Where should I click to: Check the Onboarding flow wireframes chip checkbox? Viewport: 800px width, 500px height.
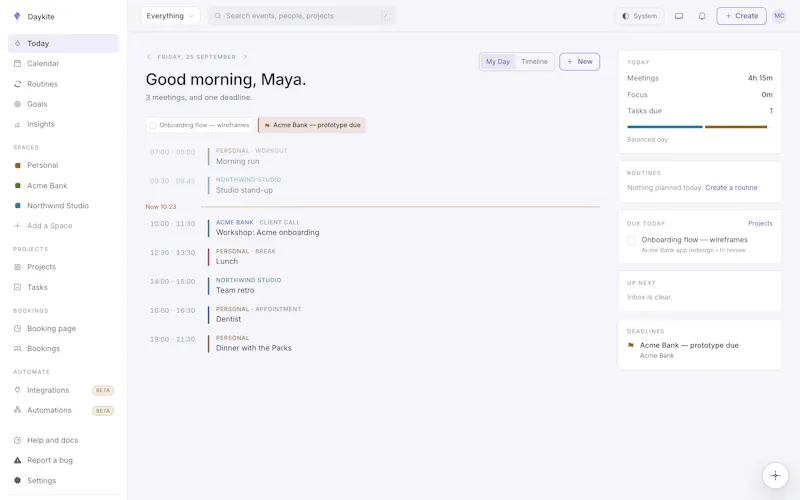pos(153,125)
